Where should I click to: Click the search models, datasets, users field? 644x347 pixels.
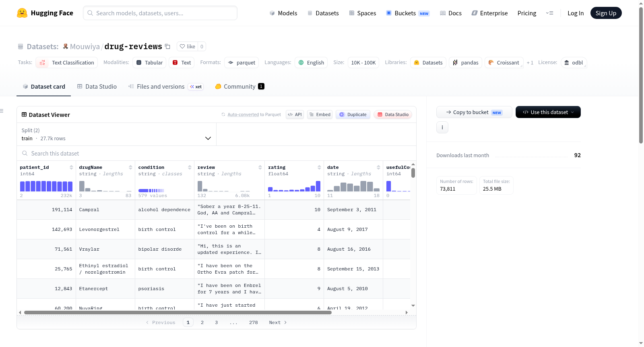160,13
